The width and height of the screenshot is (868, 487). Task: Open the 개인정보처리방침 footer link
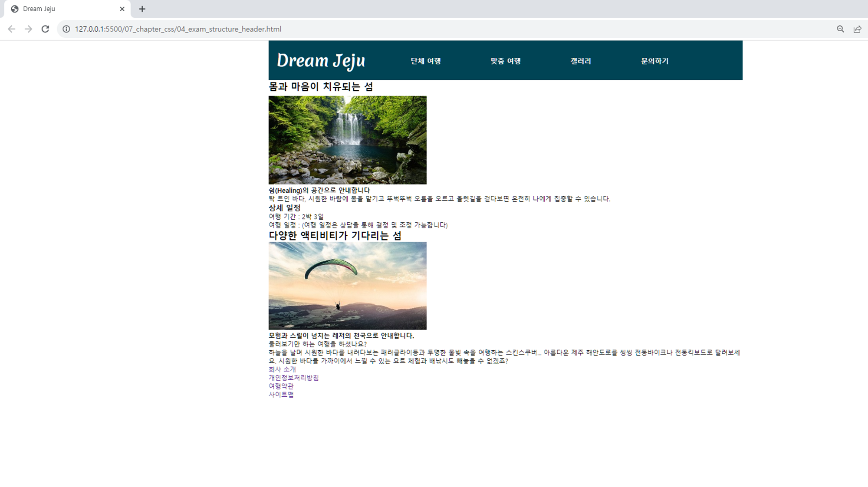[x=293, y=378]
